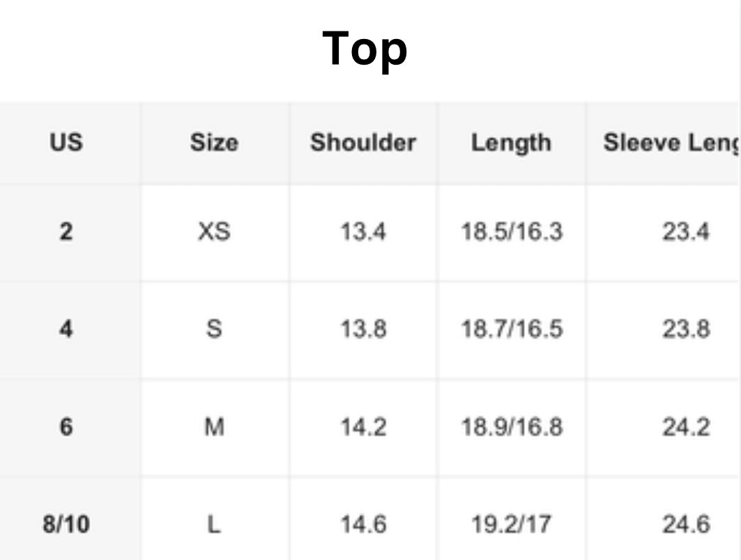Image resolution: width=741 pixels, height=560 pixels.
Task: Select shoulder value 13.4
Action: 363,232
